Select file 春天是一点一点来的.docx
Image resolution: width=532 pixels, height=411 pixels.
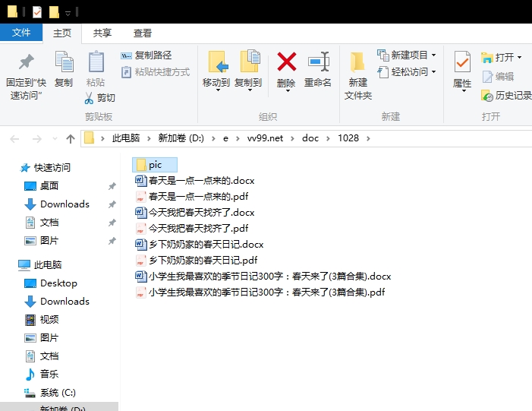195,180
